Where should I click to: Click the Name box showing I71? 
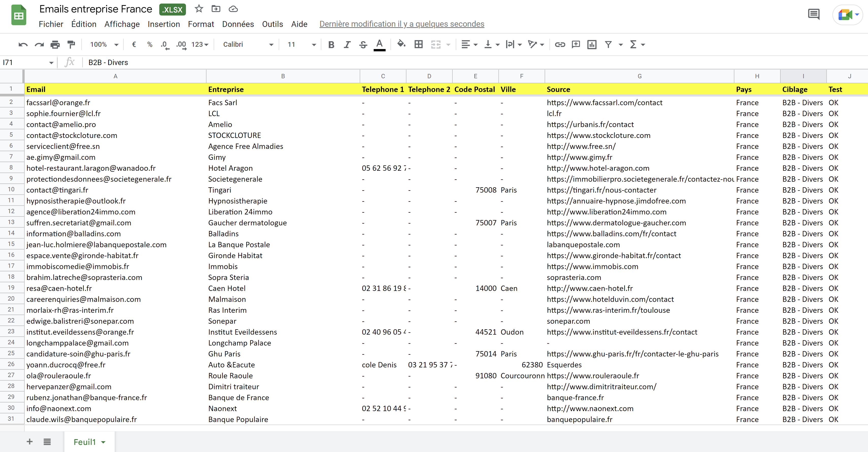28,62
